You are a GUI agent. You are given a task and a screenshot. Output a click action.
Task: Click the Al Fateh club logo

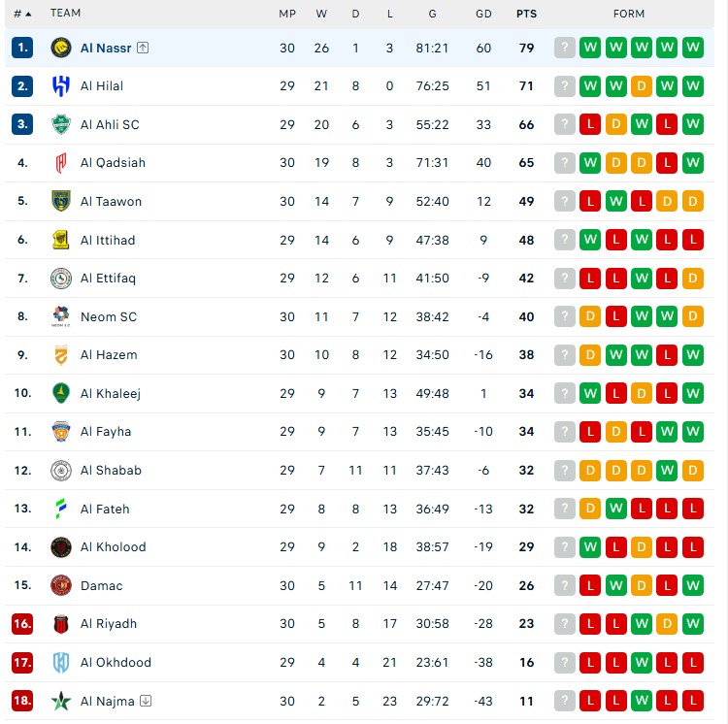pyautogui.click(x=61, y=509)
